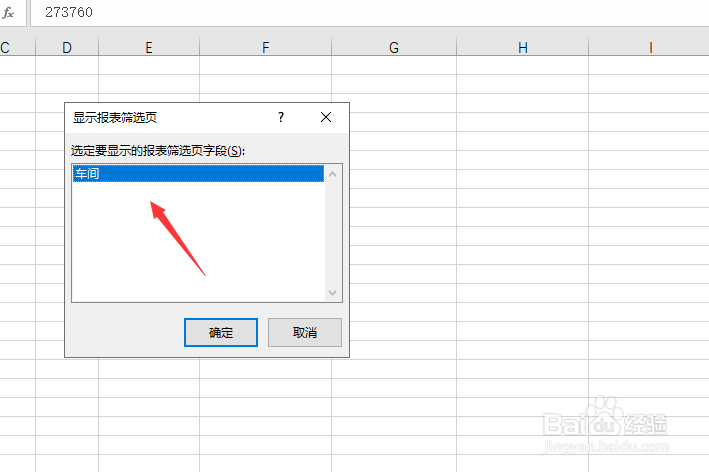Select column G header
The image size is (709, 472).
point(394,47)
